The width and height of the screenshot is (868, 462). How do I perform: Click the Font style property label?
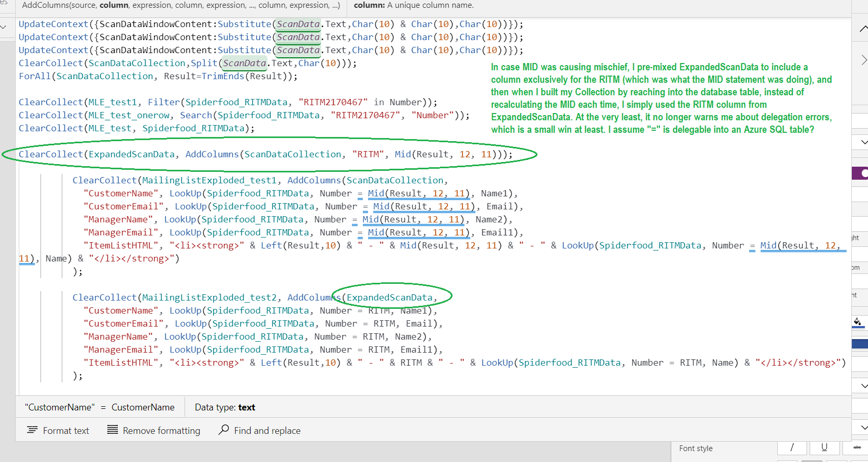(x=695, y=448)
